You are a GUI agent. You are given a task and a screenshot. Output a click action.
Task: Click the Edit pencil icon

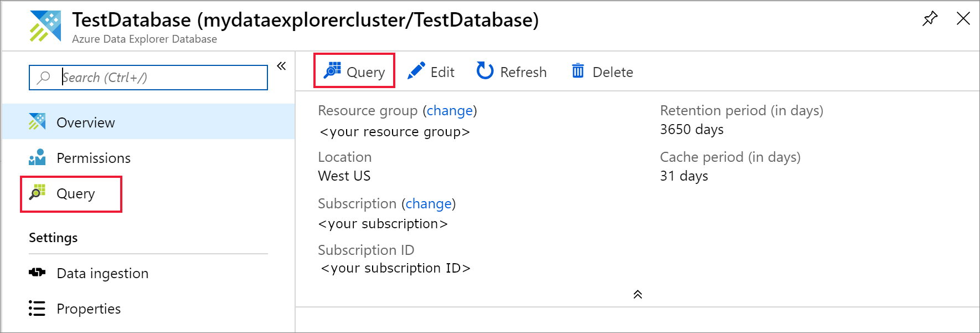[x=416, y=71]
